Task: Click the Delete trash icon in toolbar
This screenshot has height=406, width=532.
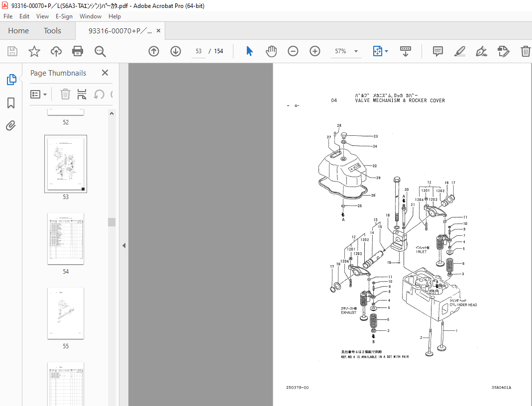Action: (525, 51)
